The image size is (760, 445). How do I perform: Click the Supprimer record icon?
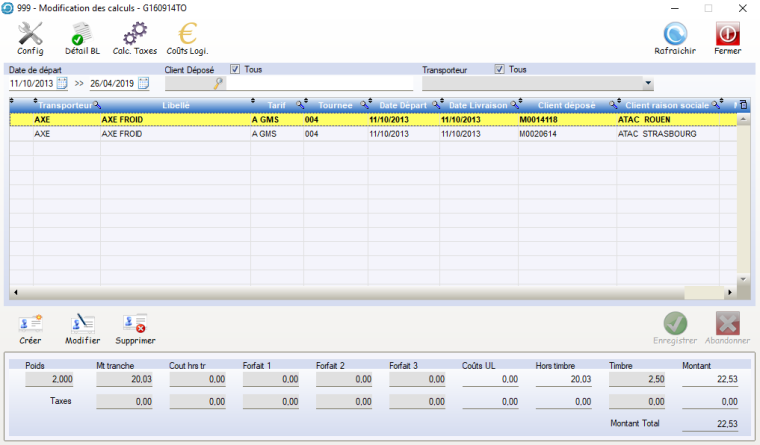point(134,324)
